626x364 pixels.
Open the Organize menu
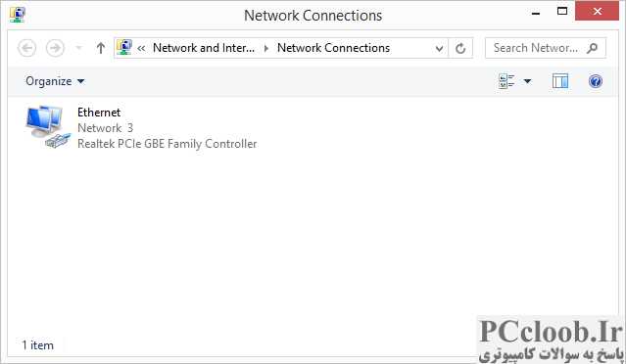coord(55,81)
